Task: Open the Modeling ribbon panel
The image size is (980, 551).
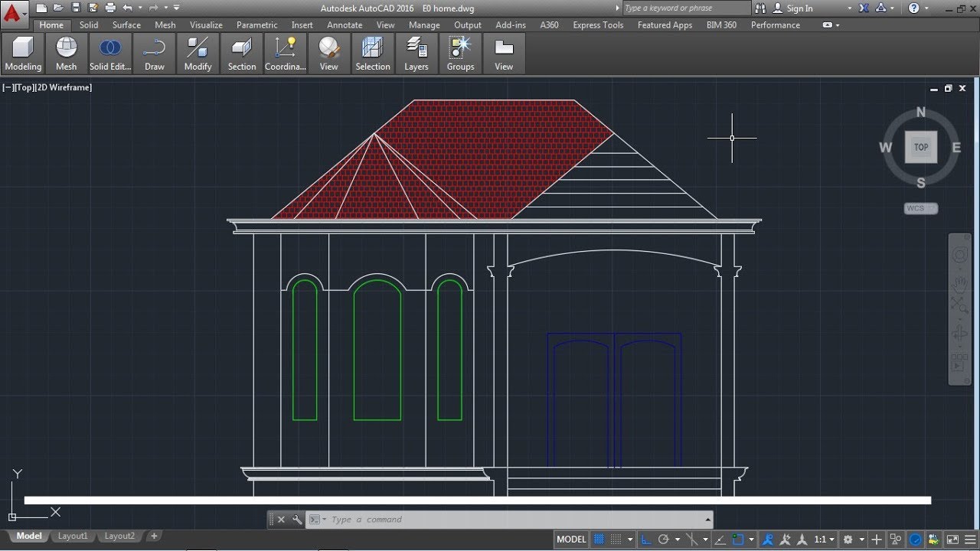Action: [23, 54]
